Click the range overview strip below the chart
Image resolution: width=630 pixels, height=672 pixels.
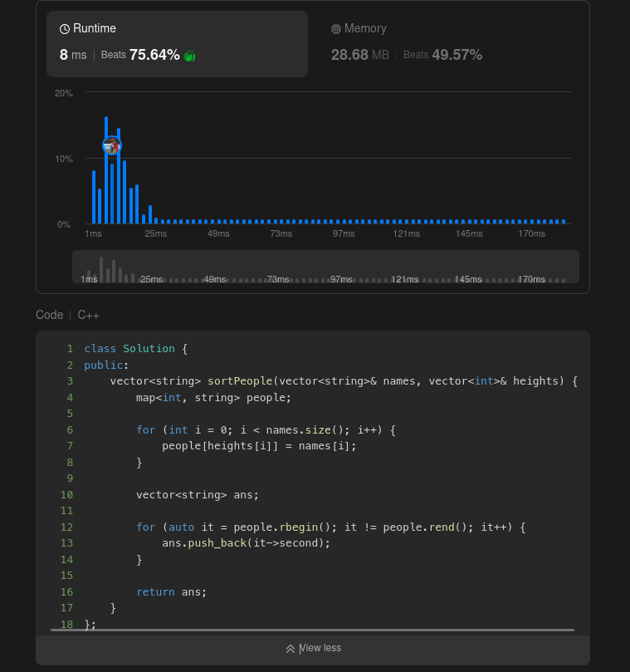(325, 267)
